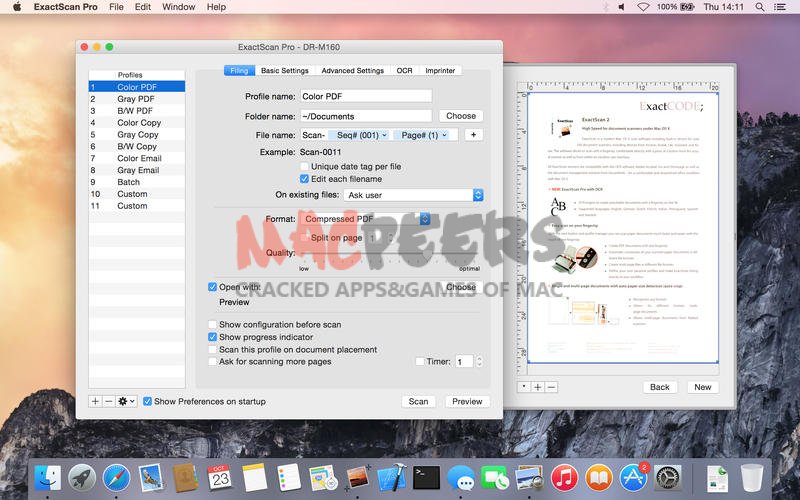Enable Scan this profile on document placement
Screen dimensions: 800x500
(212, 349)
